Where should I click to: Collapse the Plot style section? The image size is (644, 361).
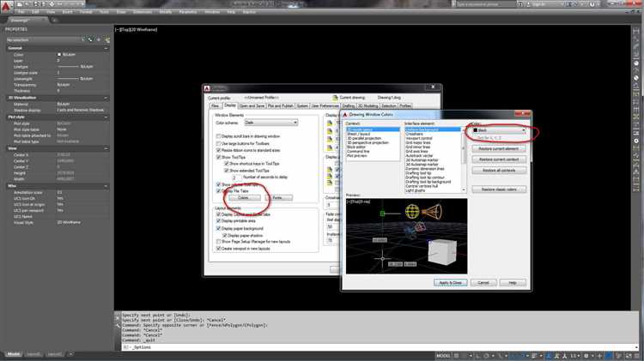(106, 117)
